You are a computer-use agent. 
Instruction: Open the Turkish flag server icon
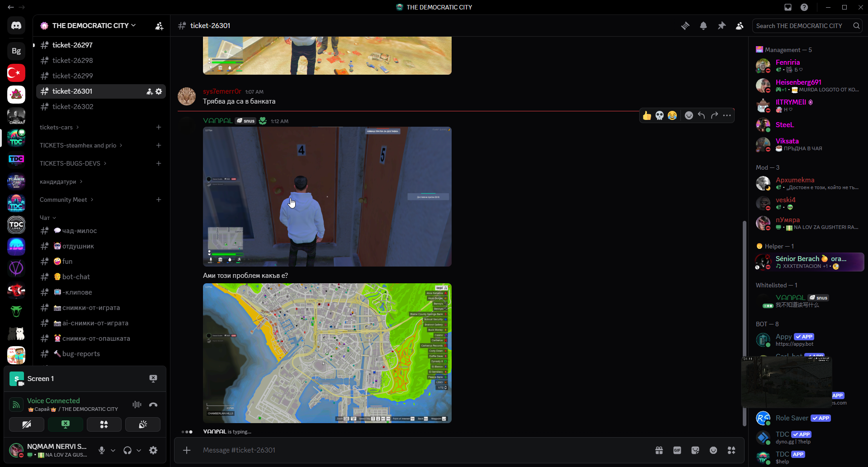click(16, 73)
